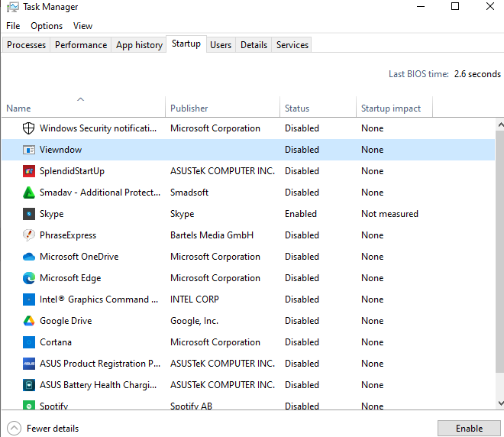Sort by the Publisher column header
This screenshot has height=437, width=504.
pyautogui.click(x=222, y=106)
